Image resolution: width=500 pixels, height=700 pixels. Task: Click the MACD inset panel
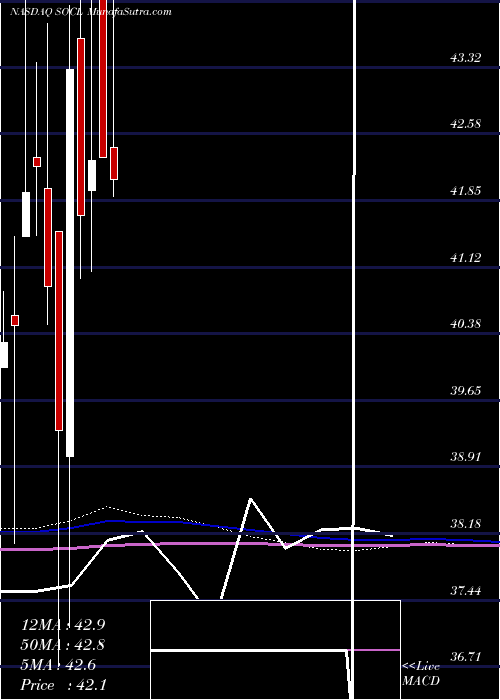pos(275,650)
